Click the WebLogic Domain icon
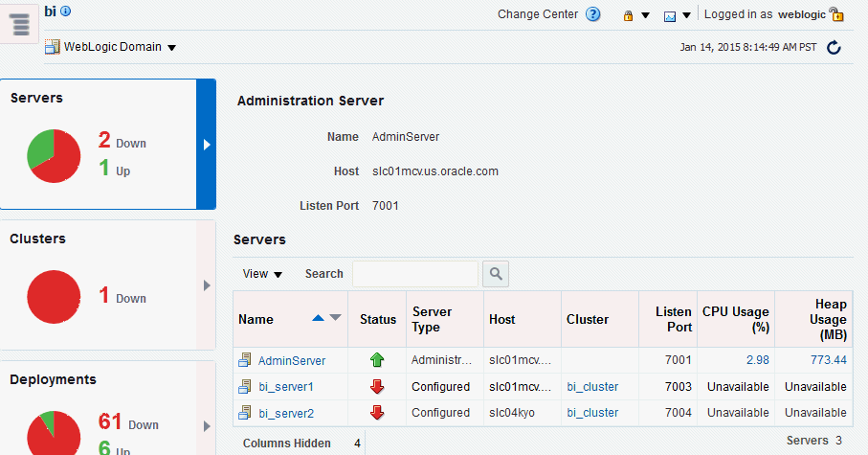Screen dimensions: 868x455 tap(52, 47)
